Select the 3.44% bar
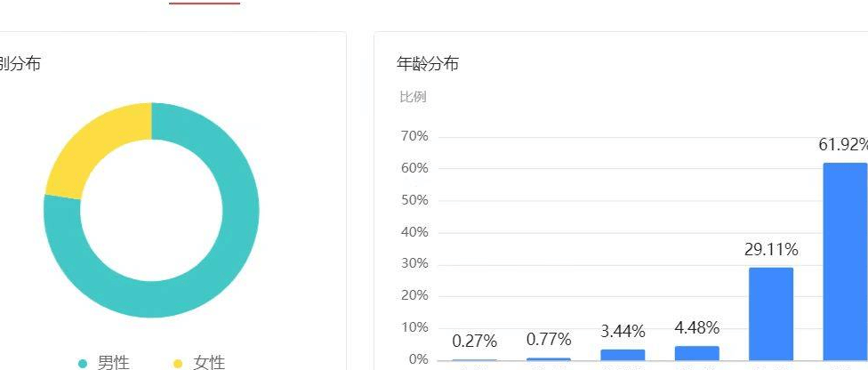This screenshot has width=868, height=370. pos(623,355)
